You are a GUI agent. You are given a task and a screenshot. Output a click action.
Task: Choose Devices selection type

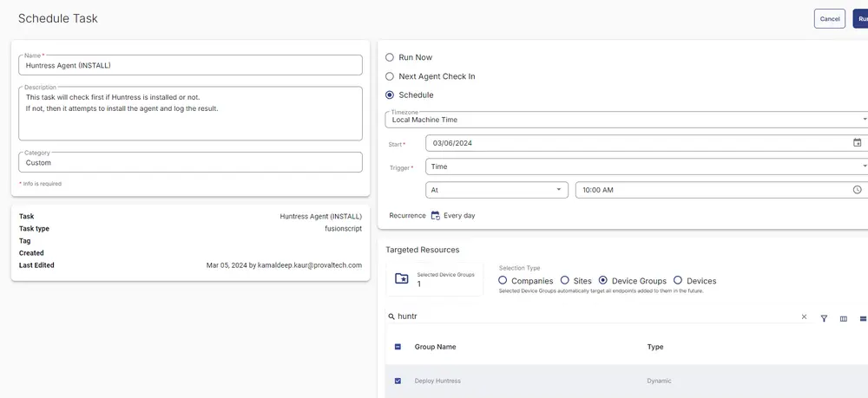pyautogui.click(x=678, y=280)
